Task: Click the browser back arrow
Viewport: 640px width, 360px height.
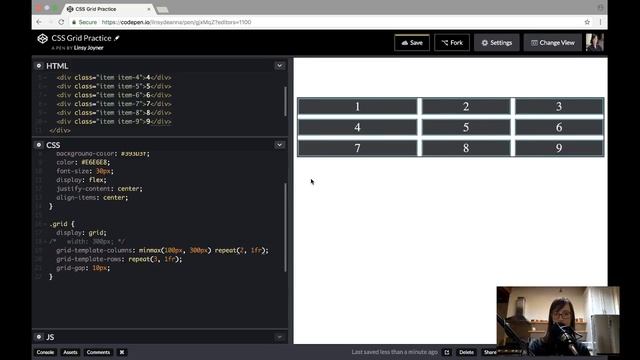Action: pos(39,22)
